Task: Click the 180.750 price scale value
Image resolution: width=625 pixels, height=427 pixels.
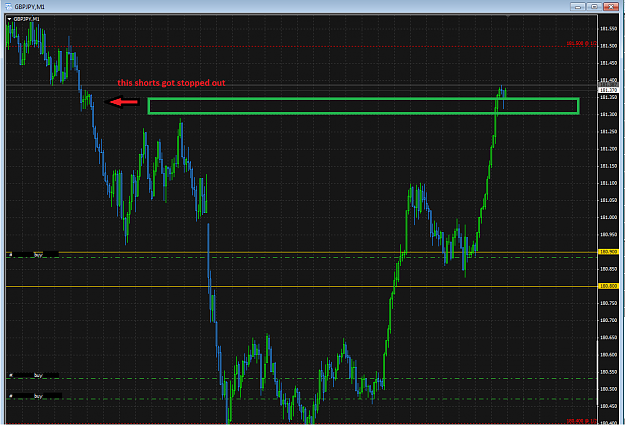Action: click(609, 303)
